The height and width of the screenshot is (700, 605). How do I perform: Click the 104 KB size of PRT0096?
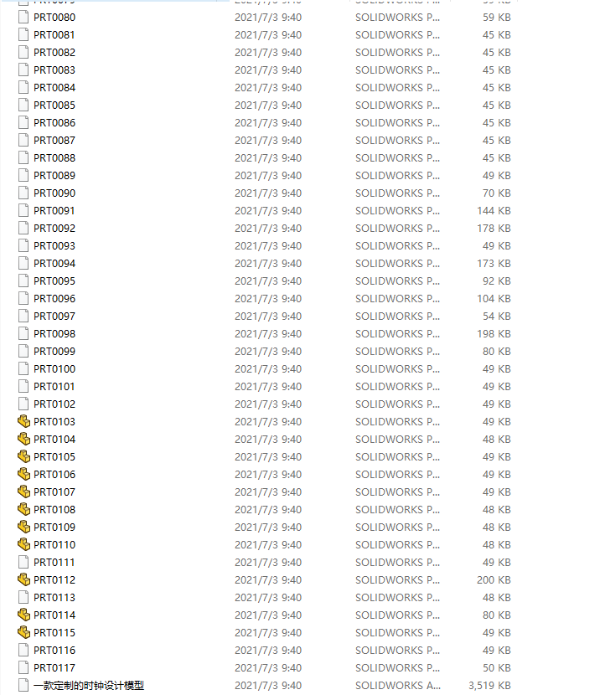tap(494, 299)
